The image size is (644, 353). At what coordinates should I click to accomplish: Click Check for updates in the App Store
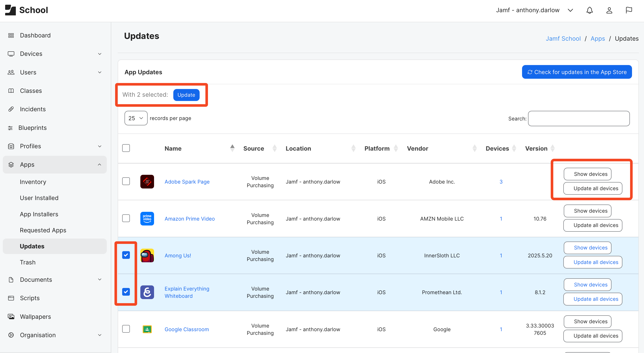pos(577,72)
